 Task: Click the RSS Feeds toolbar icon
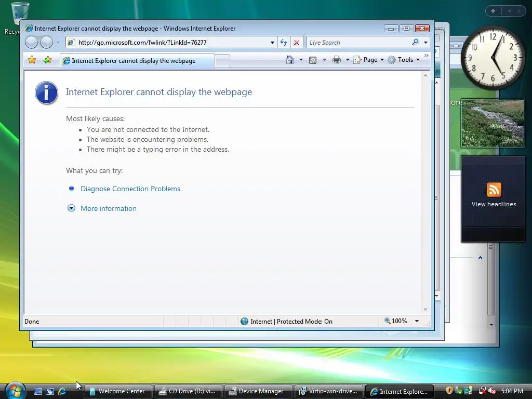coord(312,60)
